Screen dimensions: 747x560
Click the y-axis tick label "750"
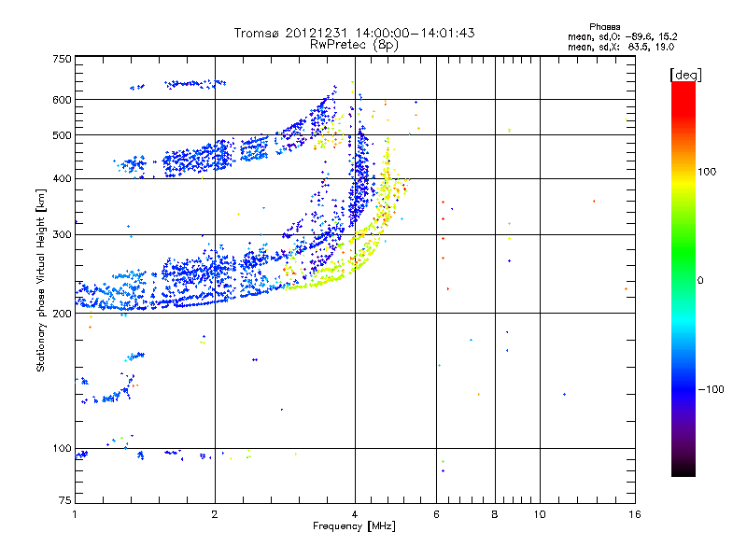click(x=62, y=59)
